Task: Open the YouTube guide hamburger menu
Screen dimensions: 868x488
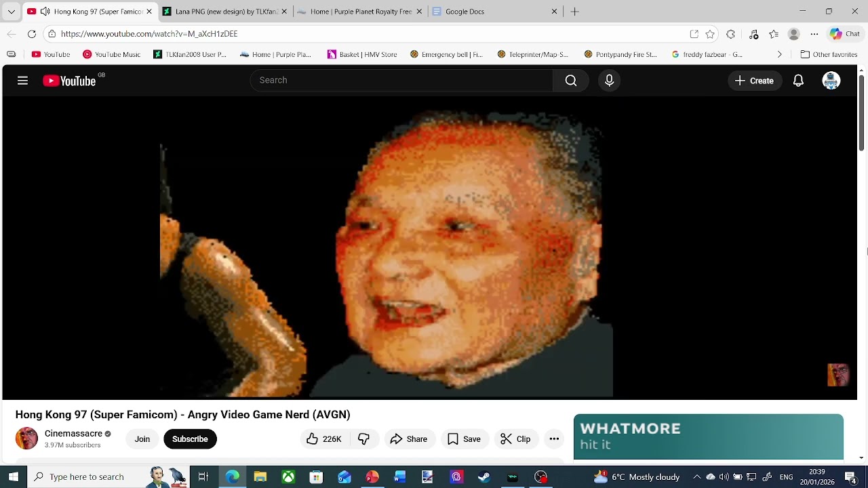Action: tap(22, 81)
